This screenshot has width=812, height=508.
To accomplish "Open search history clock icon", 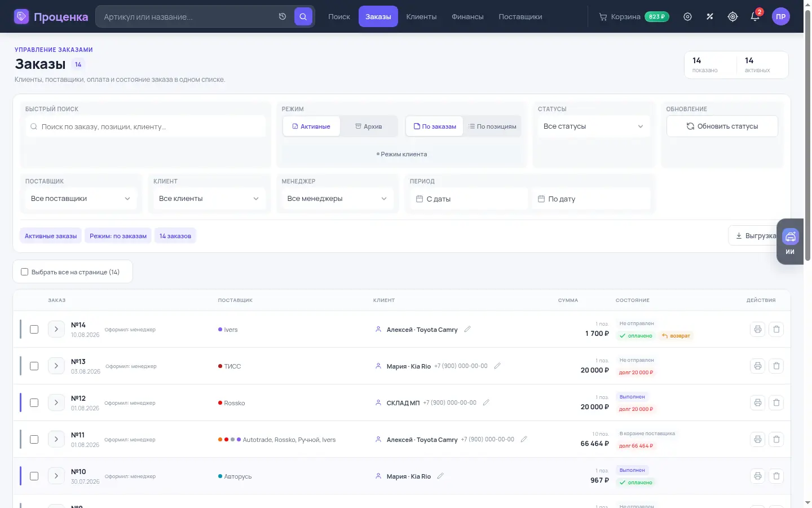I will tap(283, 16).
